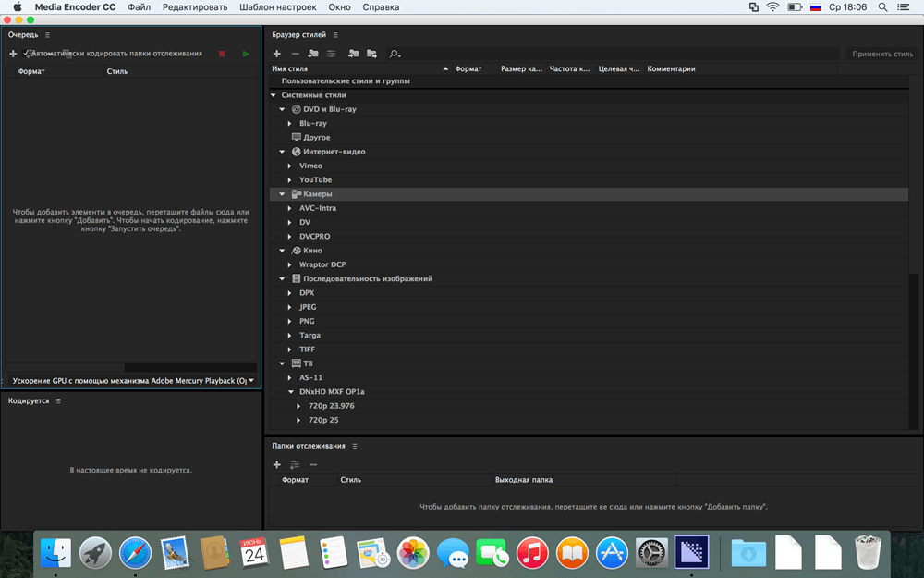This screenshot has height=578, width=924.
Task: Open the Шаблон настроек menu
Action: coord(277,7)
